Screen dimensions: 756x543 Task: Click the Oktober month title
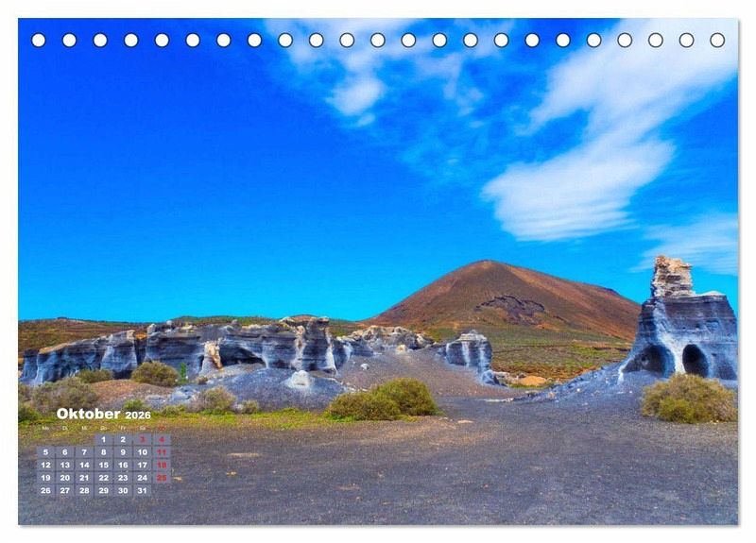pyautogui.click(x=88, y=414)
